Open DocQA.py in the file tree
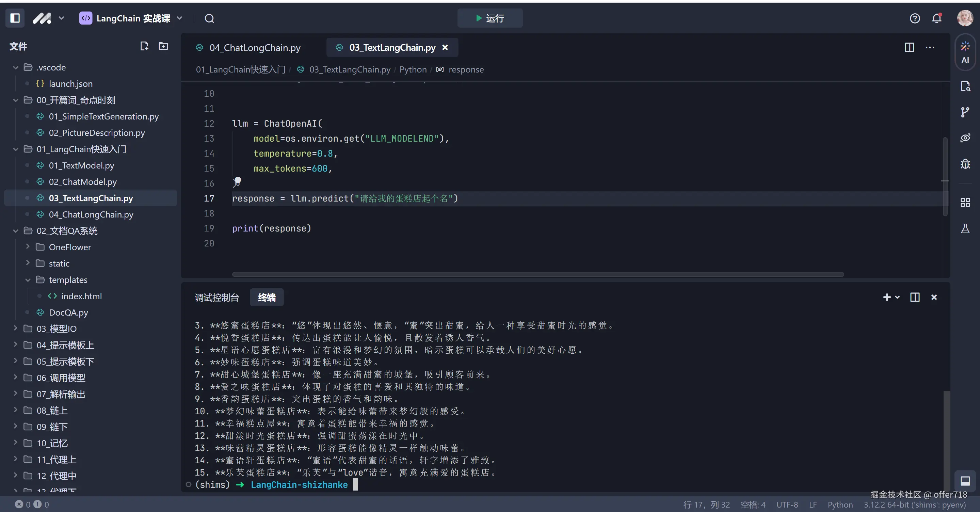 (68, 312)
